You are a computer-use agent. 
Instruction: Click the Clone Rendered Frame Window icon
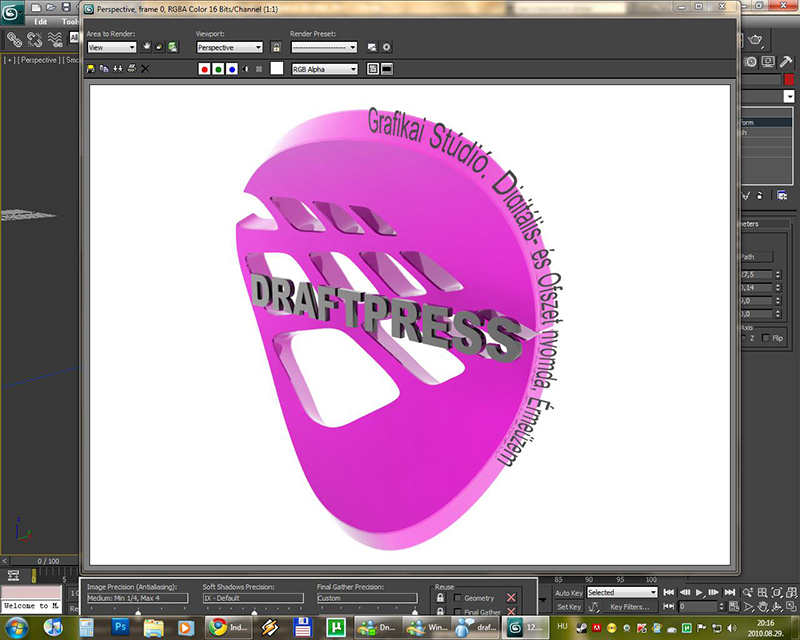(x=118, y=69)
